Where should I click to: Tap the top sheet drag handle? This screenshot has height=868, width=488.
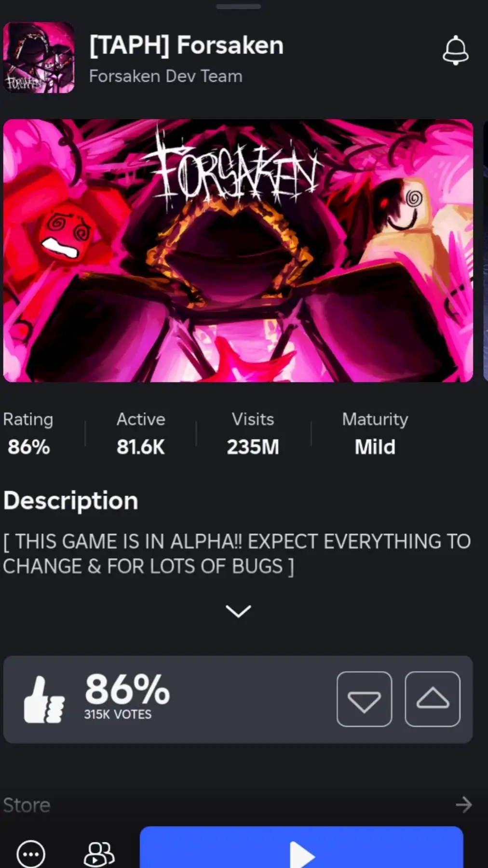click(x=238, y=7)
